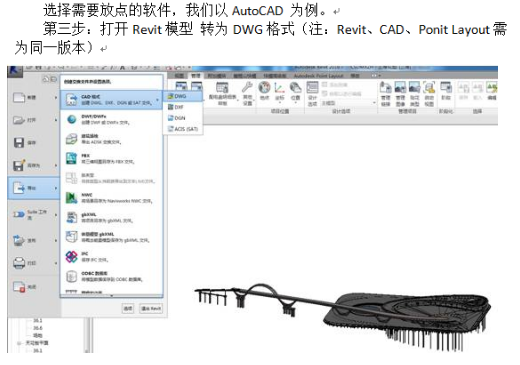Select mass model gbXML export option
The width and height of the screenshot is (520, 365).
111,237
